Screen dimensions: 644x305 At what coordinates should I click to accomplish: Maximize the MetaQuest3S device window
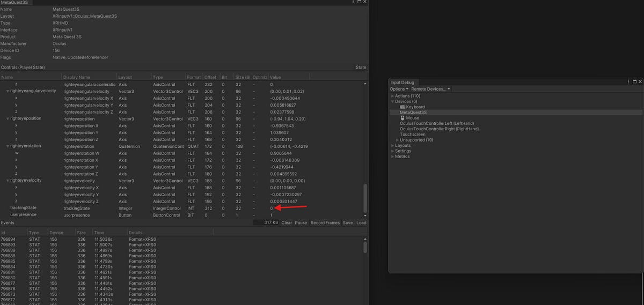click(x=359, y=3)
